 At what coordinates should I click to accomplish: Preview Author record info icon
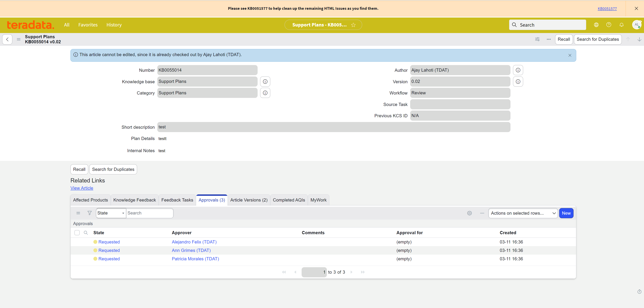coord(518,70)
